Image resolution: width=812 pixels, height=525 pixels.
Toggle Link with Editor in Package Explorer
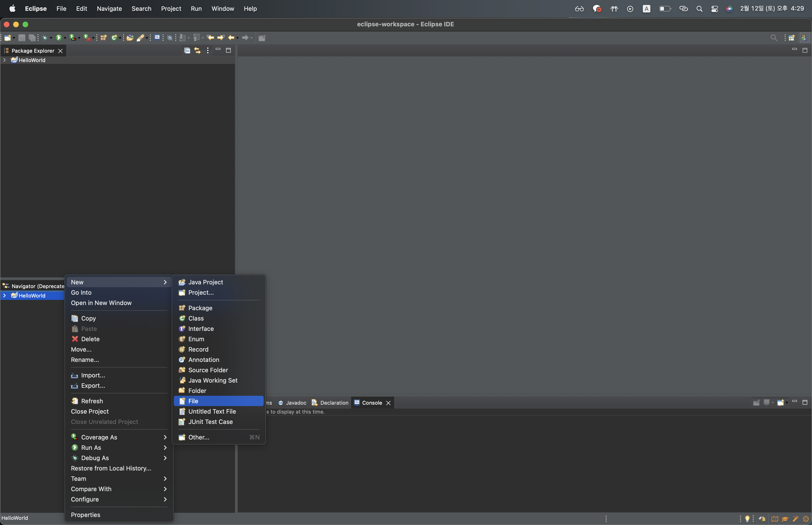tap(197, 51)
